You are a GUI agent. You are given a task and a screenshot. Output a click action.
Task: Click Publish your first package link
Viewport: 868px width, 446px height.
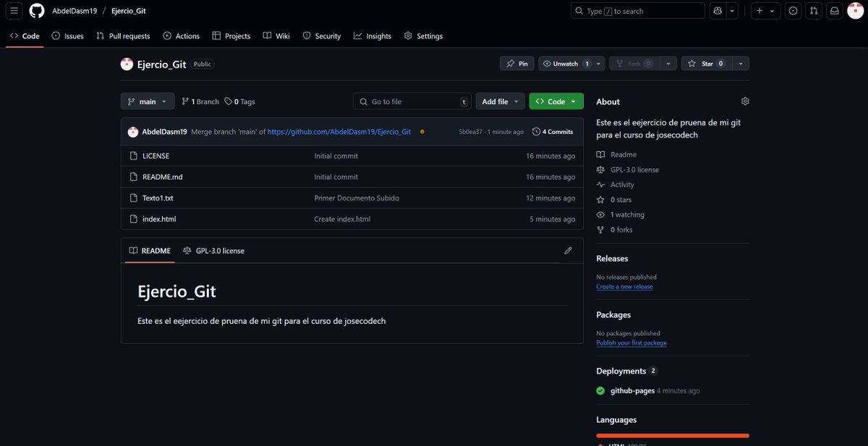click(631, 343)
